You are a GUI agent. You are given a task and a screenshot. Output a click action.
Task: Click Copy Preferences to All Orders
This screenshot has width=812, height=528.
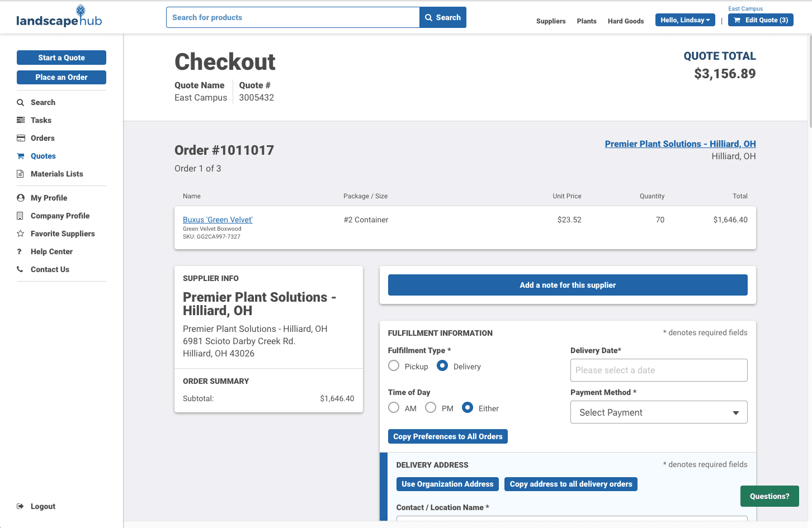point(448,436)
